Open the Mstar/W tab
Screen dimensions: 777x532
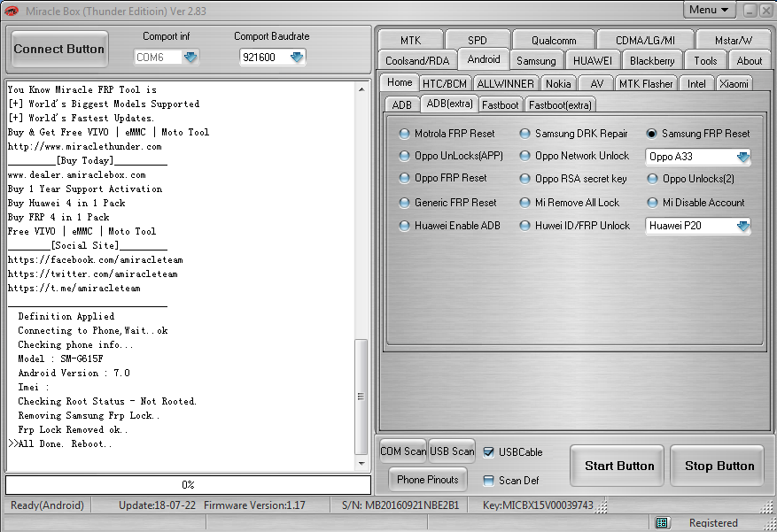pos(734,40)
